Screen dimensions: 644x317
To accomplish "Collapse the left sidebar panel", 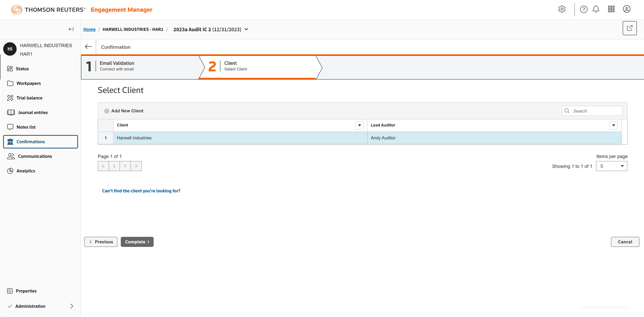I will [71, 29].
